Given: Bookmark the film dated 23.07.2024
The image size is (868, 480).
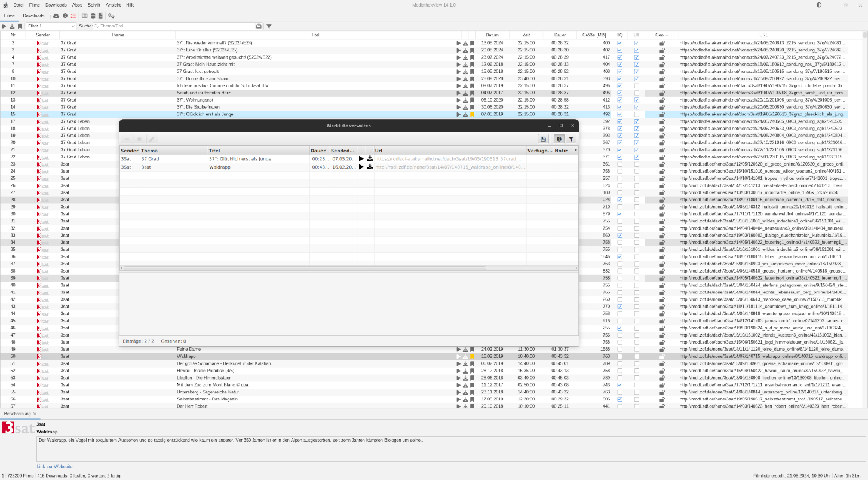Looking at the screenshot, I should [472, 57].
